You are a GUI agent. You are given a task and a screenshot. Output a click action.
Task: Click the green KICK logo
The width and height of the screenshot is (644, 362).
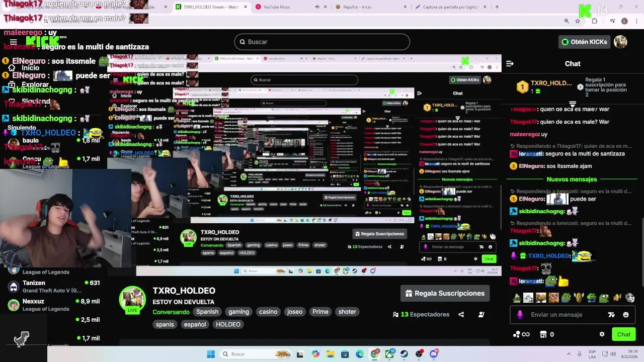click(x=42, y=42)
